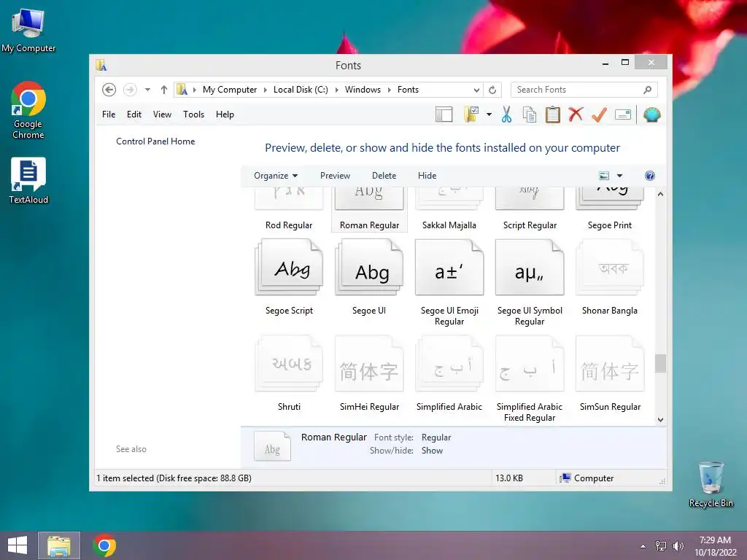
Task: Select Simplified Arabic Fixed Regular font
Action: pyautogui.click(x=530, y=379)
